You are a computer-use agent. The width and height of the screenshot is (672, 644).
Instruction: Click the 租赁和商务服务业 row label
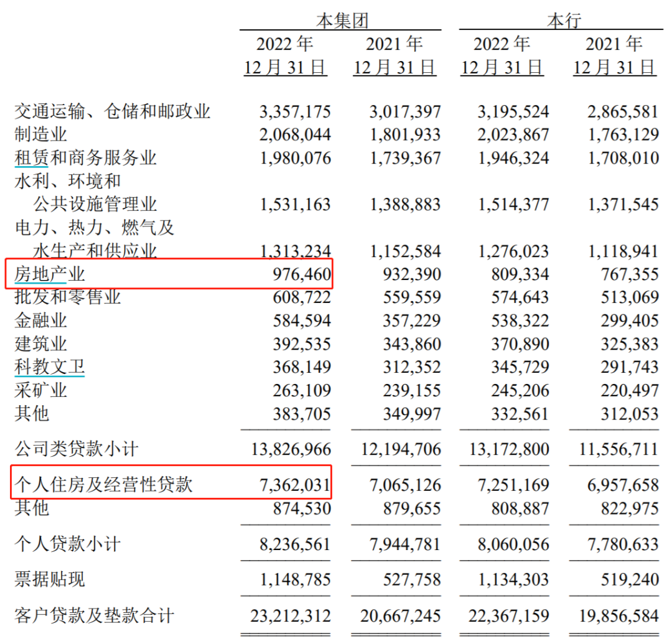86,157
